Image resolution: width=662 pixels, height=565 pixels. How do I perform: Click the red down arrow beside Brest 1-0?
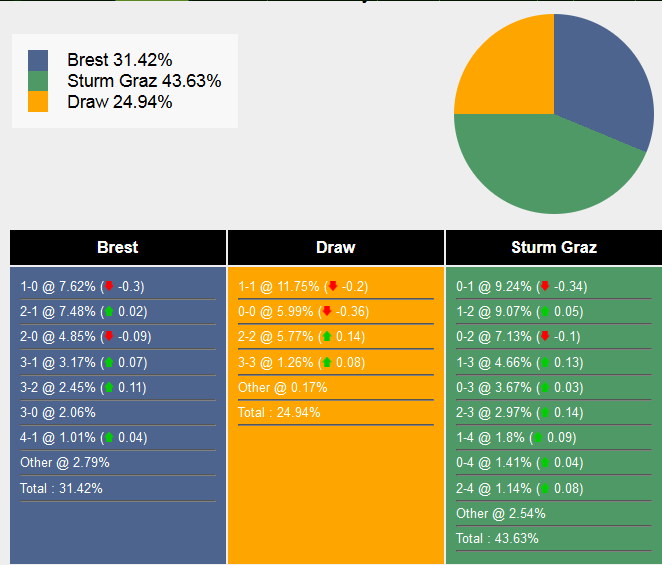[108, 286]
